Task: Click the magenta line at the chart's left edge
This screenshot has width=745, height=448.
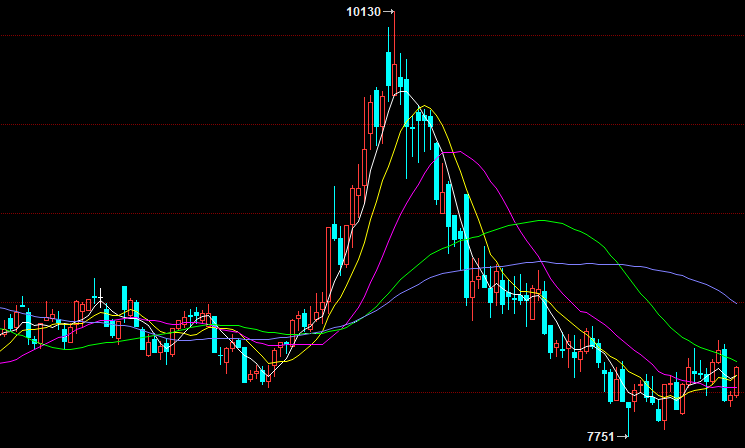Action: click(3, 361)
